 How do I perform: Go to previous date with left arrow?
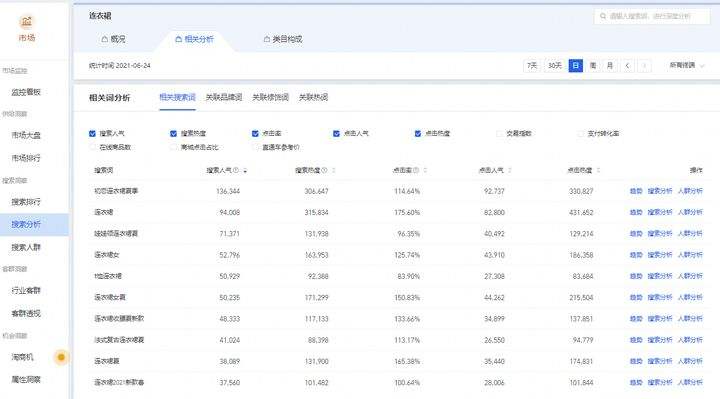coord(627,66)
